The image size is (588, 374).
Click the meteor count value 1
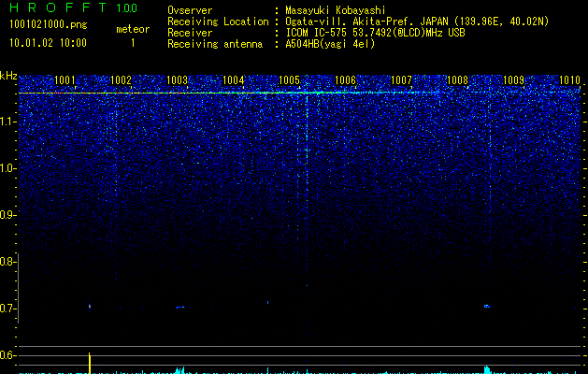click(133, 43)
